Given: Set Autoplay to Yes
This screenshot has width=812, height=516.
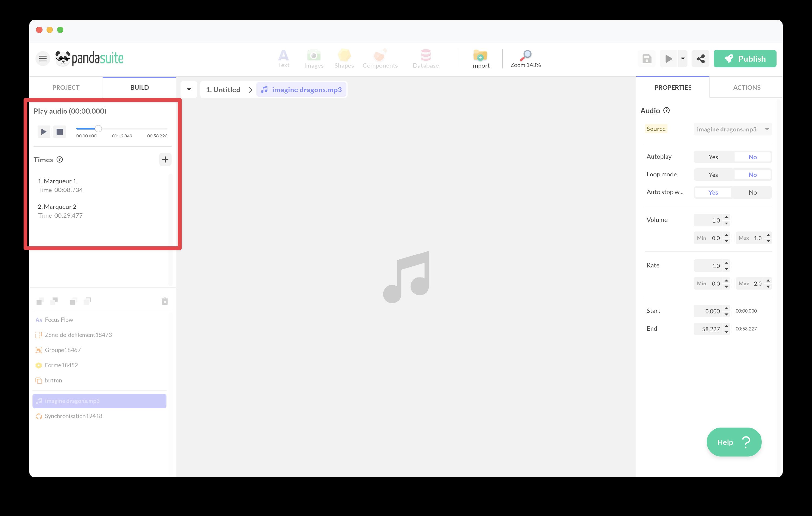Looking at the screenshot, I should click(x=713, y=157).
